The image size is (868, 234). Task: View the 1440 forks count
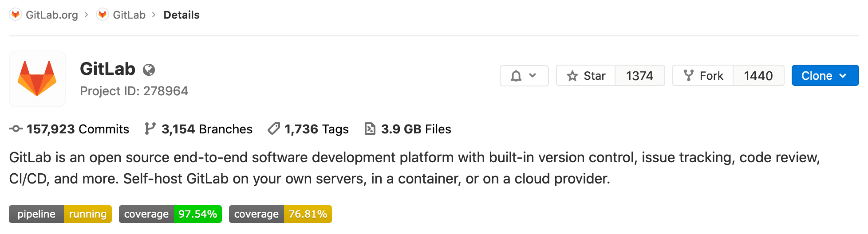tap(758, 76)
